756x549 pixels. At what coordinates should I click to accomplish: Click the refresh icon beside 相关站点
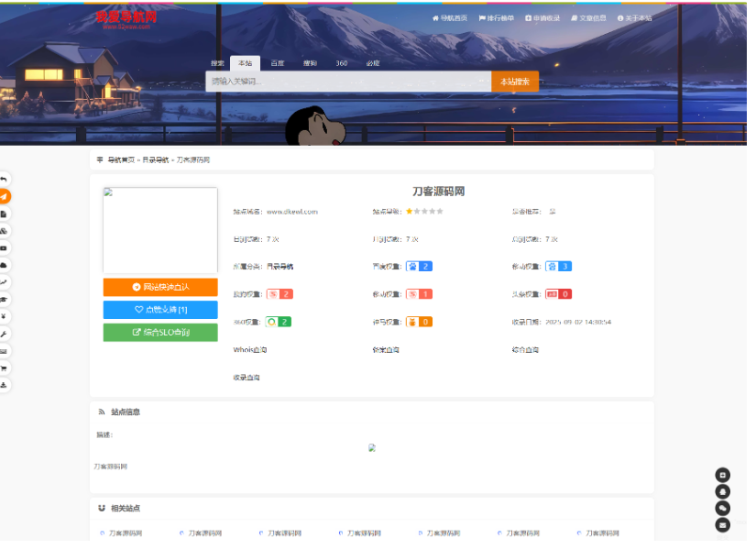coord(101,508)
